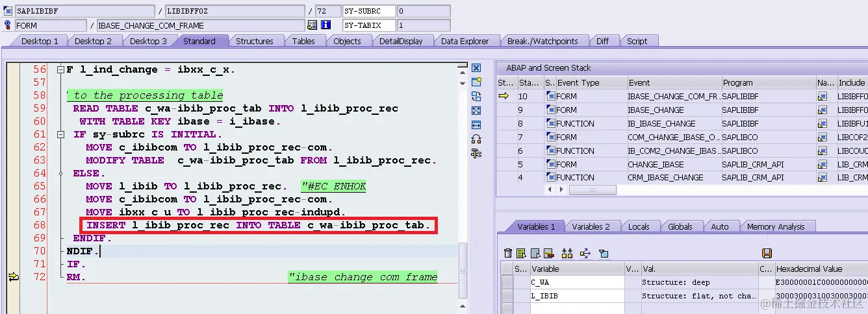
Task: Click the Event Type column header
Action: coord(591,82)
